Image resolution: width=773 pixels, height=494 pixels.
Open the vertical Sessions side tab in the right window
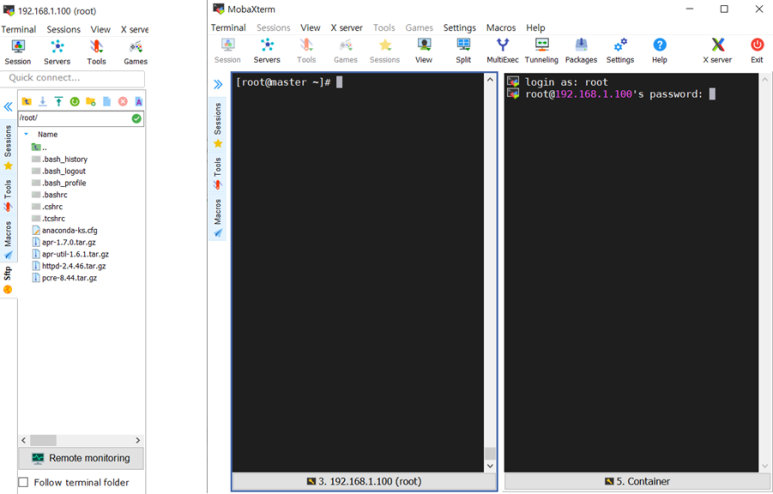[218, 125]
